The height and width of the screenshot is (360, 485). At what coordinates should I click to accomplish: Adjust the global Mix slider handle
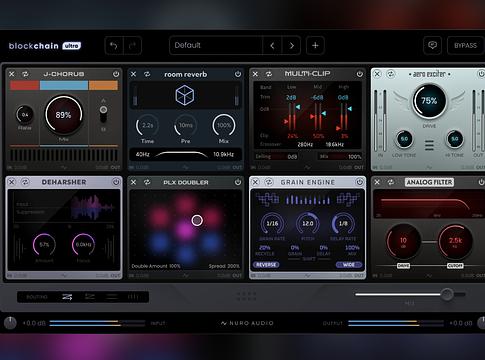[447, 294]
